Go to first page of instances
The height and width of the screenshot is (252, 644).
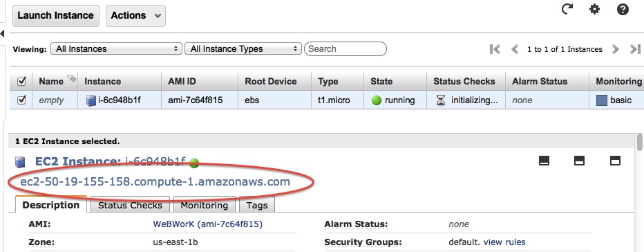coord(495,49)
